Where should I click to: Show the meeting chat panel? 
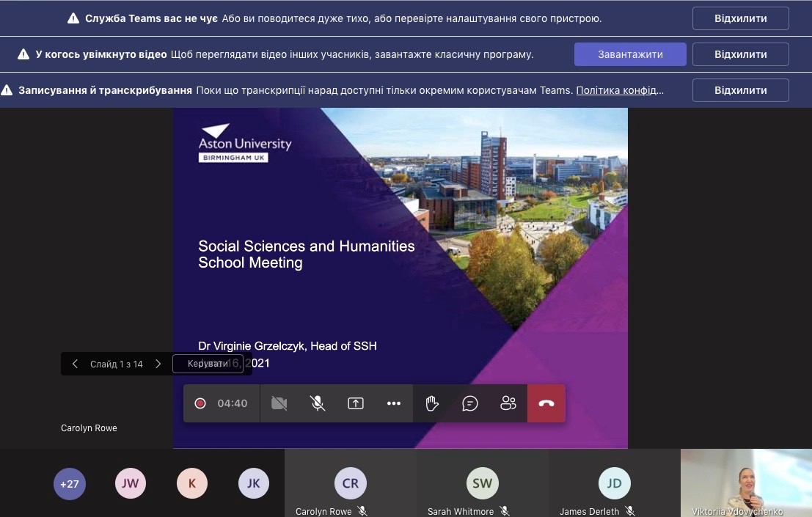(470, 403)
